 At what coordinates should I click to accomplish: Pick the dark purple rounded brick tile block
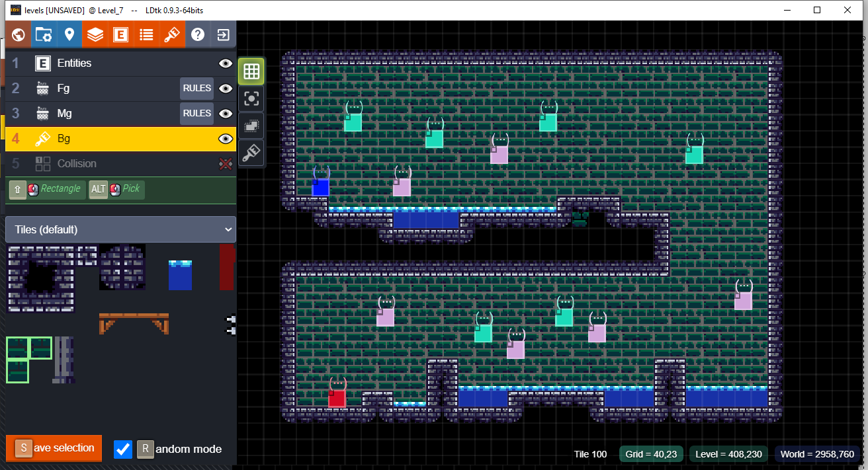pyautogui.click(x=122, y=267)
